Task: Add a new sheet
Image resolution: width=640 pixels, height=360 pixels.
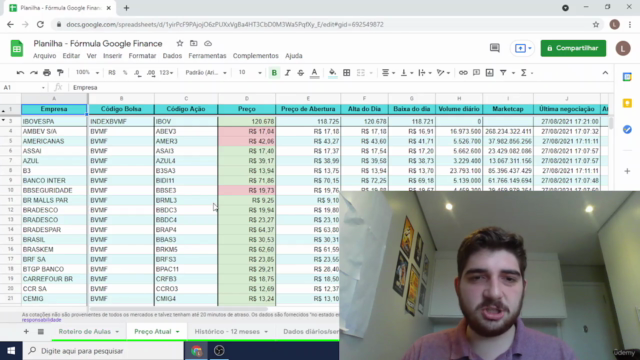Action: (26, 331)
